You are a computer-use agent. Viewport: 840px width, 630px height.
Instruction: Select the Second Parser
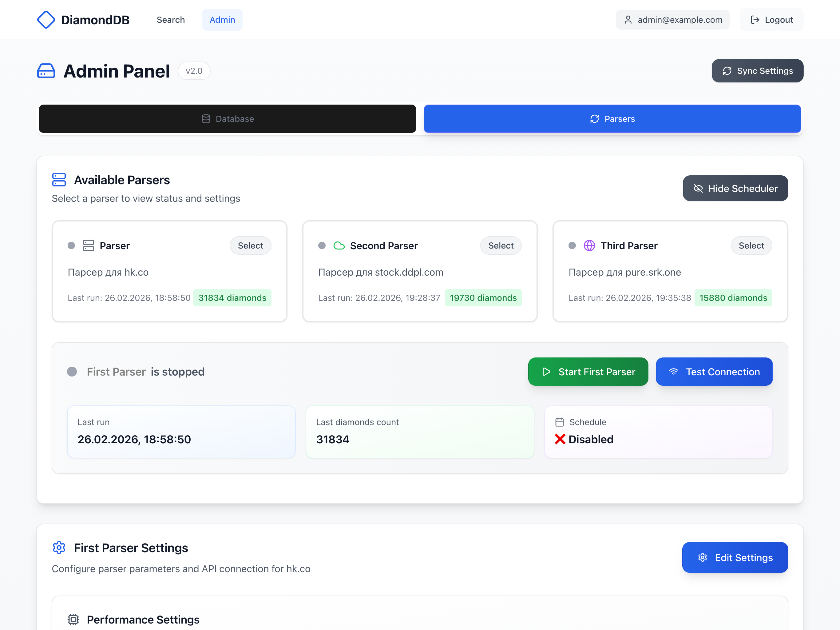point(501,246)
